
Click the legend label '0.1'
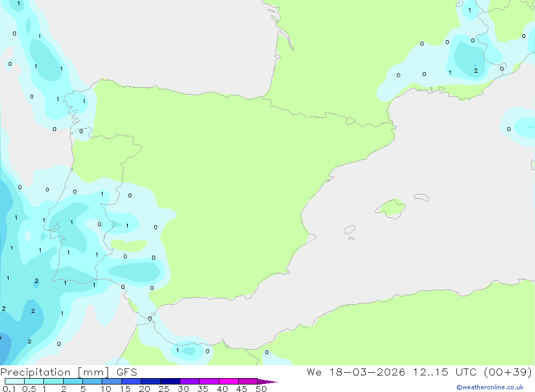pyautogui.click(x=9, y=389)
